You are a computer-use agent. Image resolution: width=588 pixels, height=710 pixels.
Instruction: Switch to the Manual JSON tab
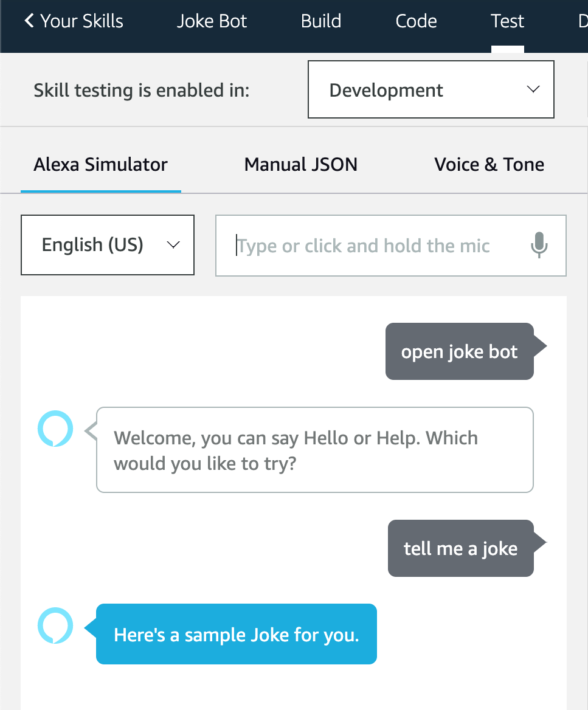[x=300, y=164]
